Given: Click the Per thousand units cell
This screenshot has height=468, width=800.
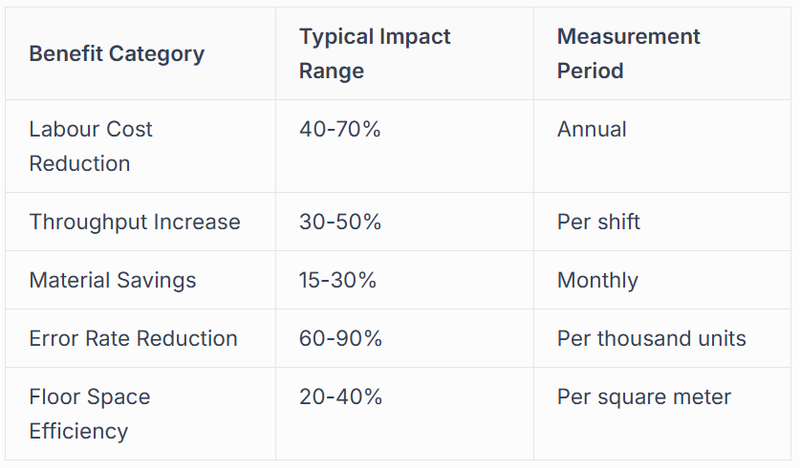Looking at the screenshot, I should (x=651, y=338).
